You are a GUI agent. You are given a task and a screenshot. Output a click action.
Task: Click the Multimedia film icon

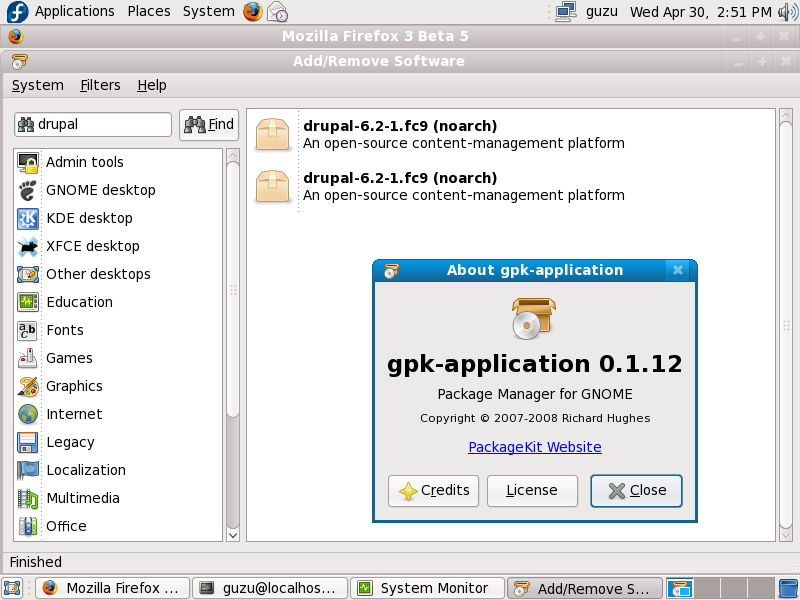click(28, 498)
